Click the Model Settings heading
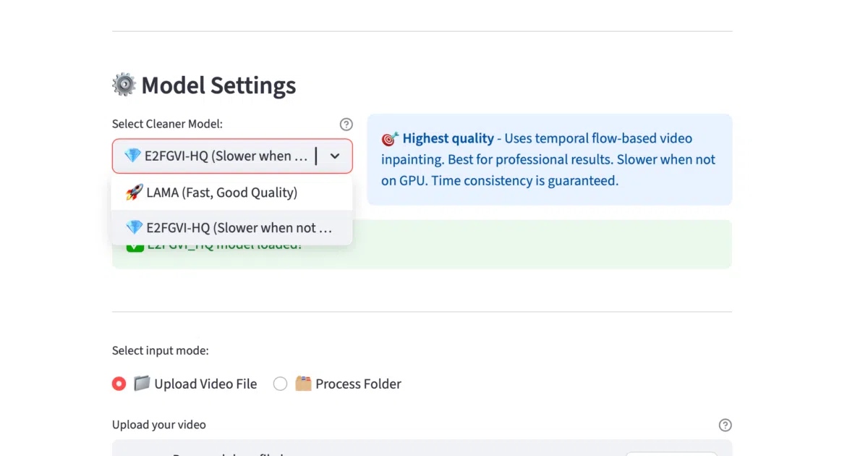868x456 pixels. point(218,85)
